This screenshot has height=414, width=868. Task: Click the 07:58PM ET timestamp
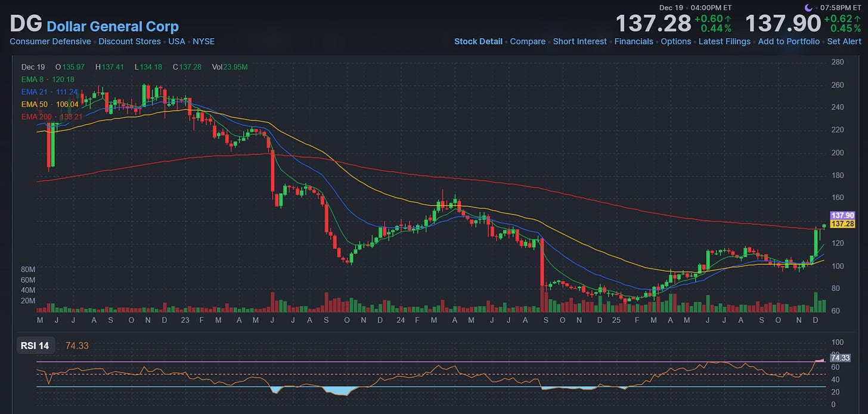pos(839,8)
